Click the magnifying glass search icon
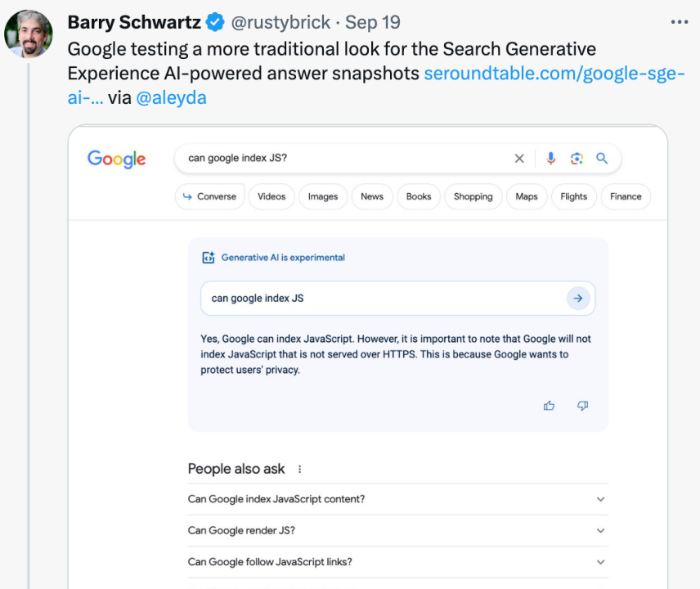Viewport: 700px width, 589px height. point(602,159)
